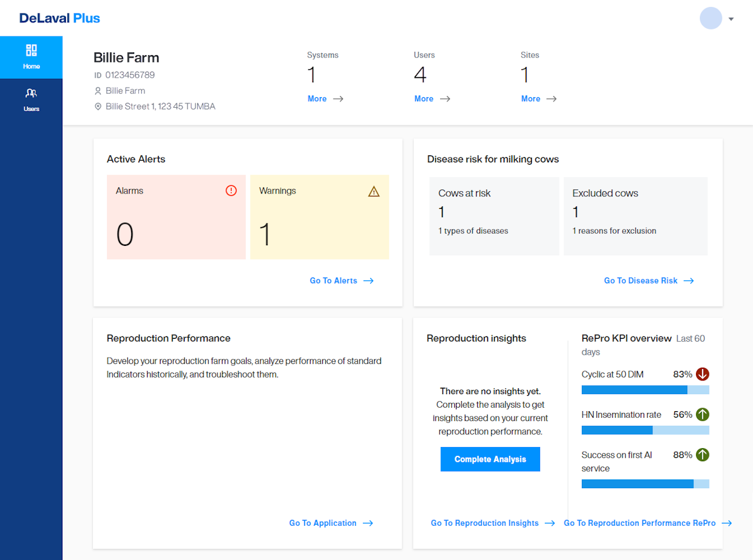The height and width of the screenshot is (560, 753).
Task: Click green up arrow for Success on first AI
Action: (702, 455)
